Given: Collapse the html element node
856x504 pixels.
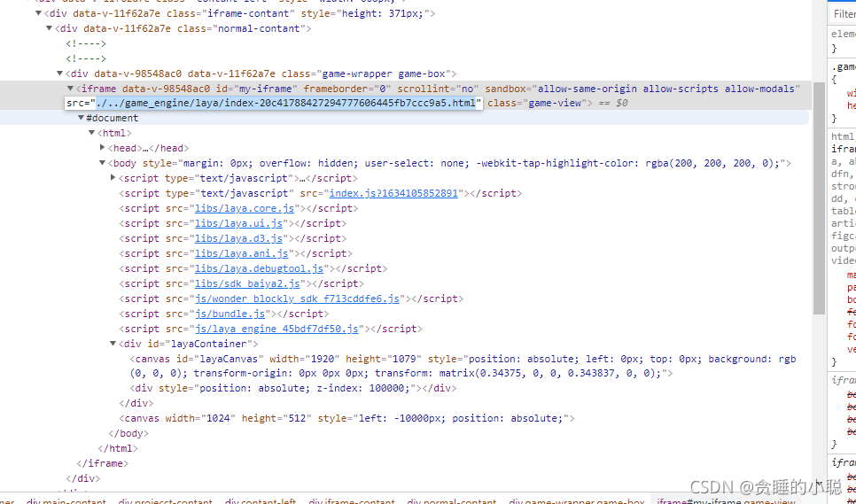Looking at the screenshot, I should pyautogui.click(x=92, y=133).
